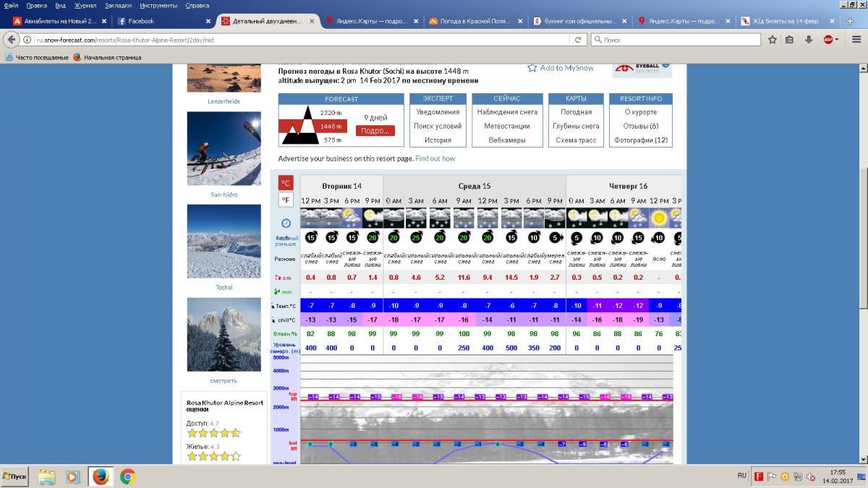868x488 pixels.
Task: Open Наблюдения снега link
Action: (507, 112)
